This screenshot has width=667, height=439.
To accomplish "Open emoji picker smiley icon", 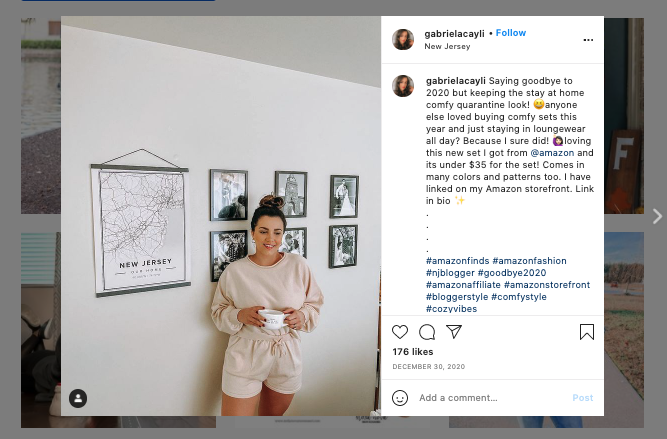I will [400, 398].
